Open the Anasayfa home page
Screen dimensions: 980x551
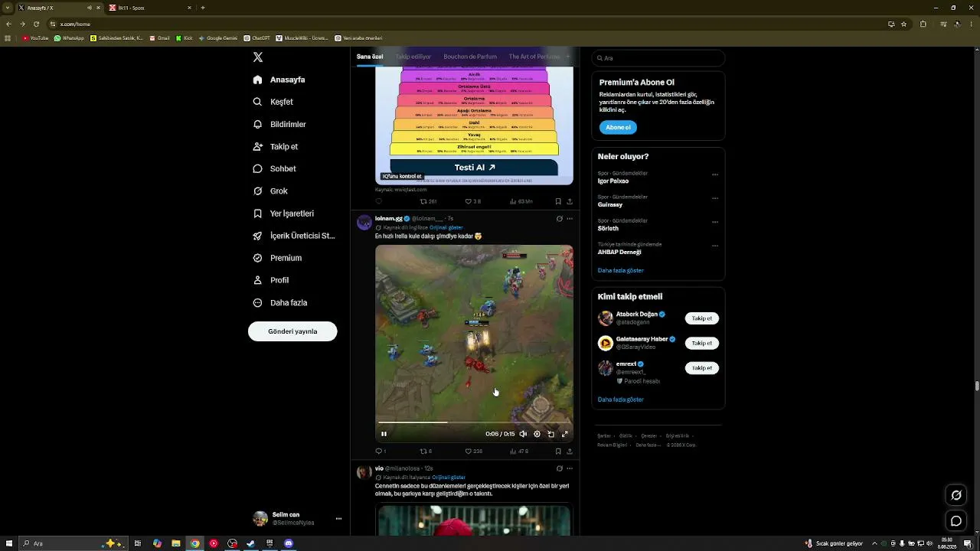pos(279,80)
